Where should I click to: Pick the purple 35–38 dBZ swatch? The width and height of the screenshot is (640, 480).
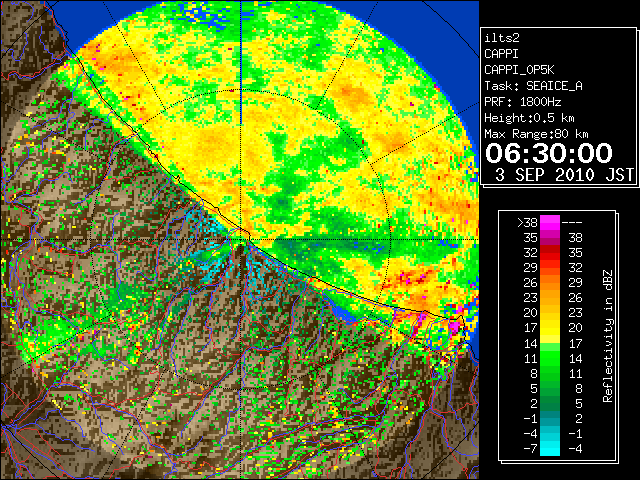550,238
